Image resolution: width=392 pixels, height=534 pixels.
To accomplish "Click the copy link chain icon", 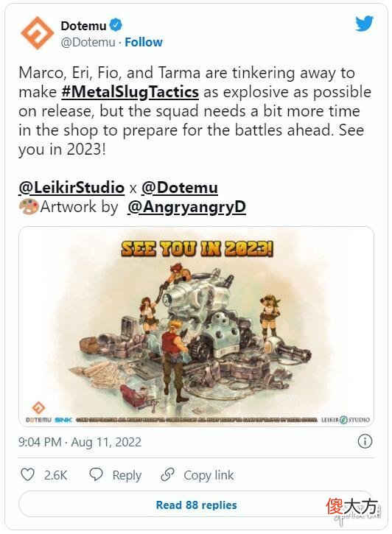I will pyautogui.click(x=167, y=474).
